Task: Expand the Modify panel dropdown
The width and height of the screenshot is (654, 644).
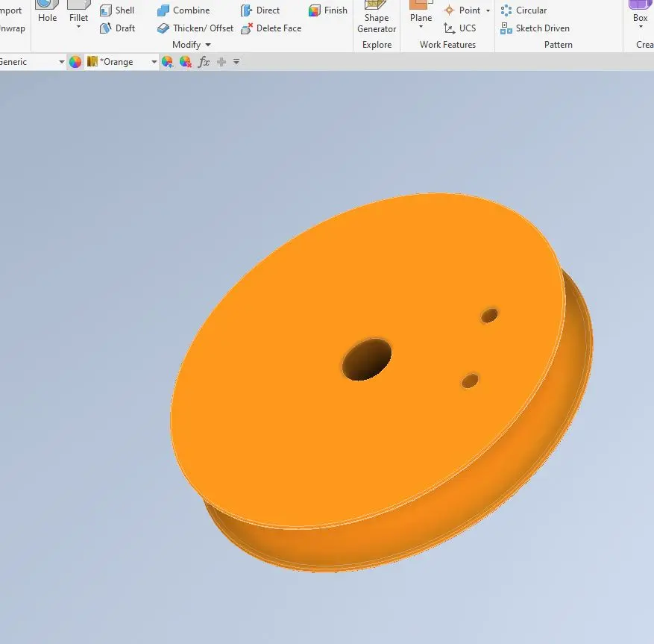Action: (208, 45)
